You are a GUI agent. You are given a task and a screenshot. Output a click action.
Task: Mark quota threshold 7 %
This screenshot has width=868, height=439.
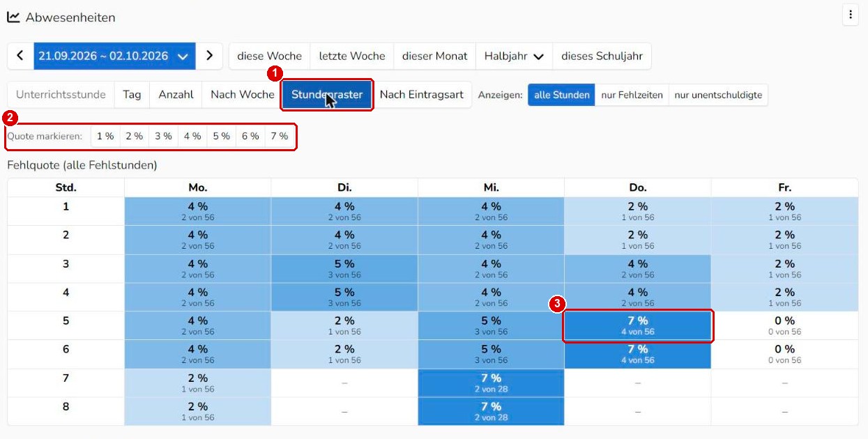(x=279, y=136)
